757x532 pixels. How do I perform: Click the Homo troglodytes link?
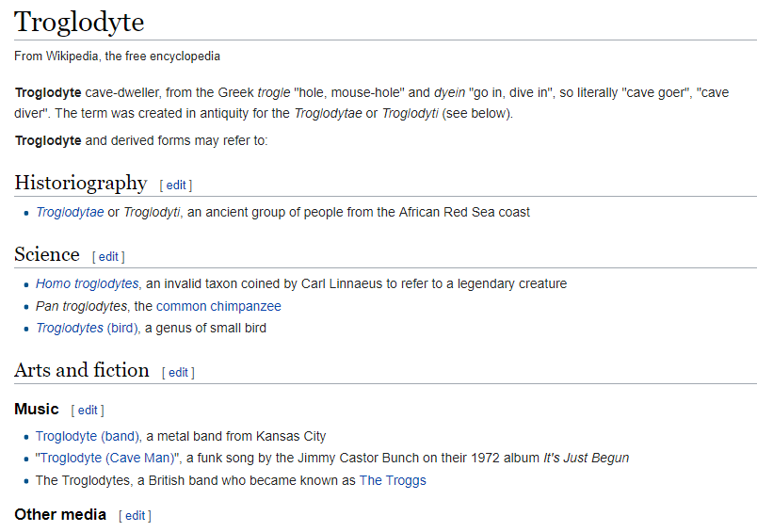point(87,283)
